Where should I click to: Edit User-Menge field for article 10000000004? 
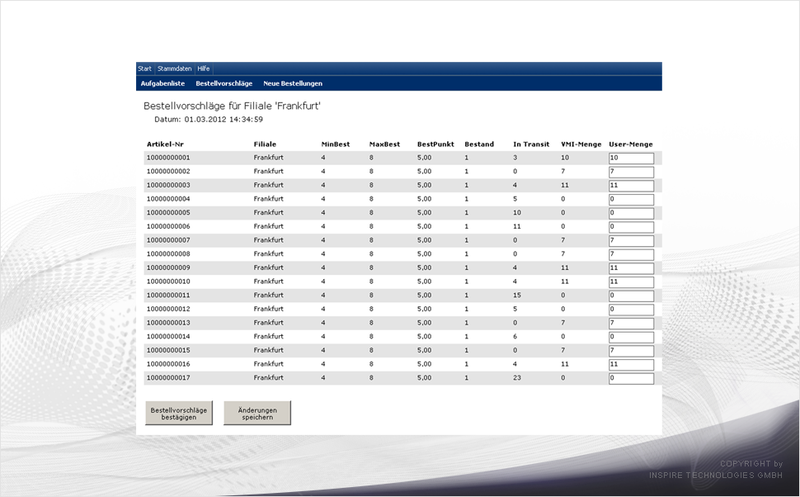[x=631, y=200]
